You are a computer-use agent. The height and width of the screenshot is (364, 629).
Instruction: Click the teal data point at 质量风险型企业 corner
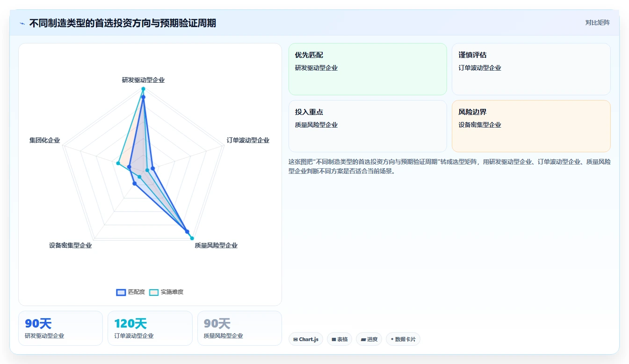point(192,238)
